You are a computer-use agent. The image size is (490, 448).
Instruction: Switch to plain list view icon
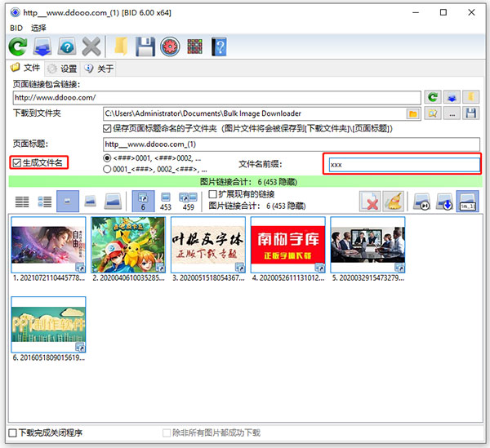22,202
